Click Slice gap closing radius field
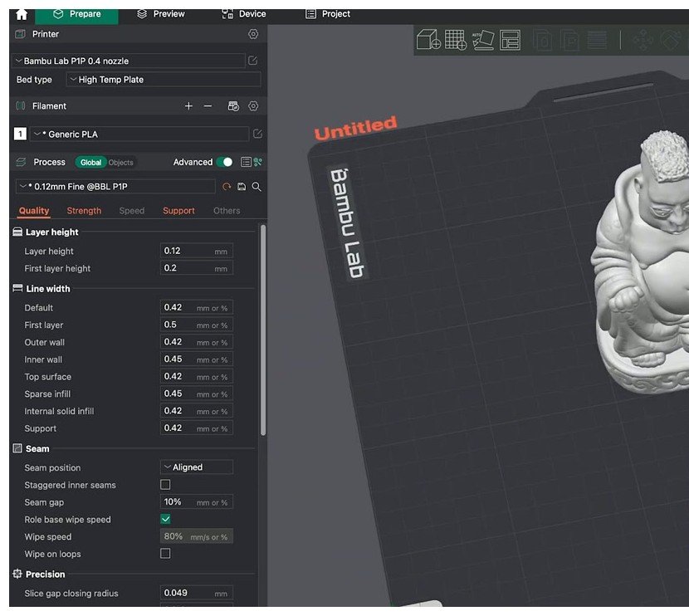The image size is (689, 616). [197, 593]
